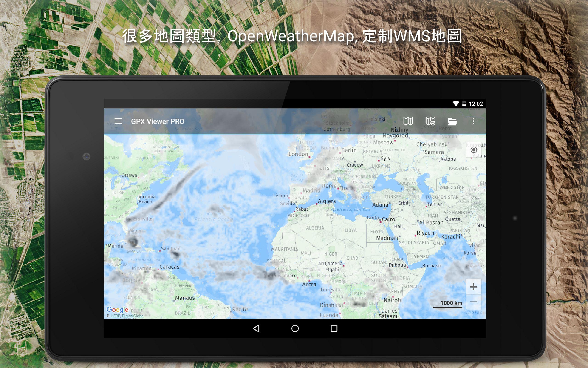Tap the KAZAKHSTAN country label
The height and width of the screenshot is (368, 588).
click(x=463, y=168)
